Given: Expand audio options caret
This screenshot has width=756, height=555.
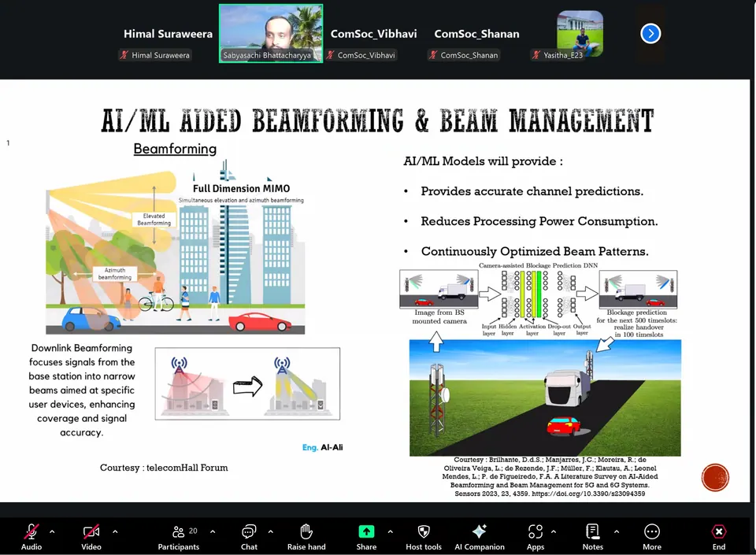Looking at the screenshot, I should [x=52, y=532].
